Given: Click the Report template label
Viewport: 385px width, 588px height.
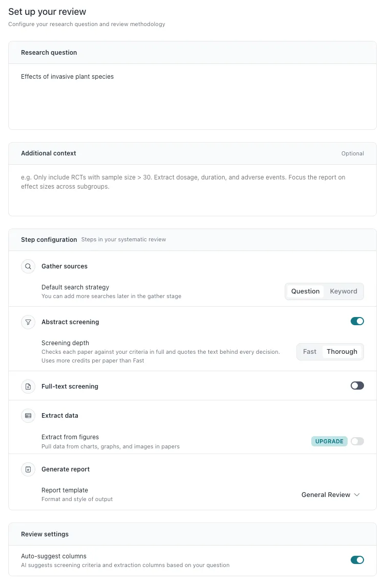Looking at the screenshot, I should click(x=65, y=490).
